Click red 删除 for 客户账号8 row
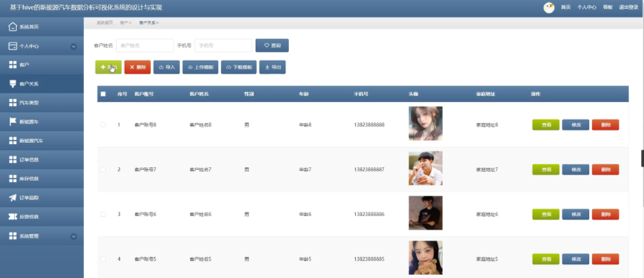 605,124
